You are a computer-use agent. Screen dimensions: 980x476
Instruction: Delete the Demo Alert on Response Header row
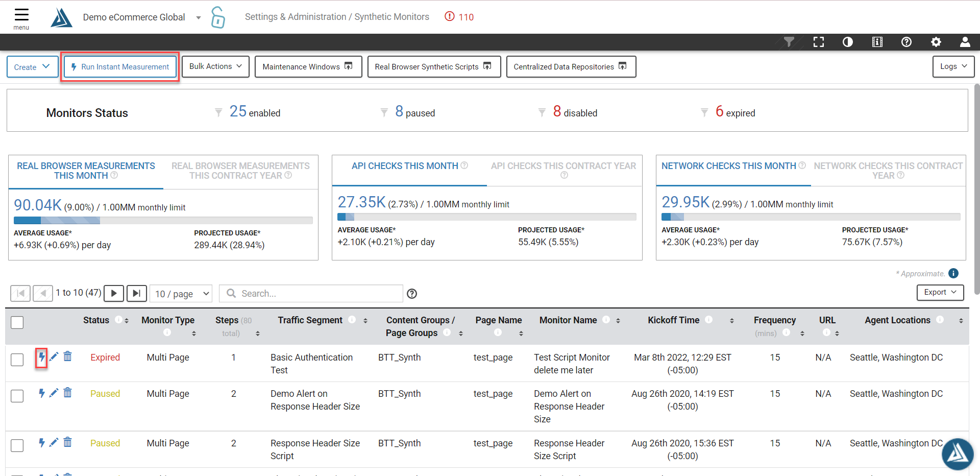click(68, 393)
